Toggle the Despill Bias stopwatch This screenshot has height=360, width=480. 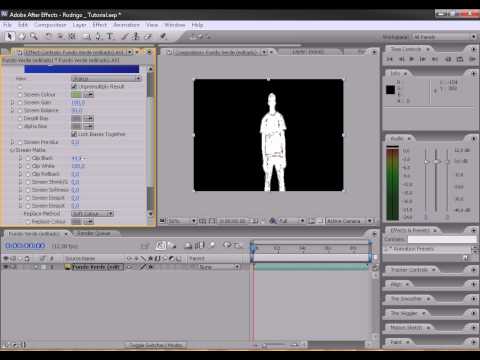click(x=20, y=118)
